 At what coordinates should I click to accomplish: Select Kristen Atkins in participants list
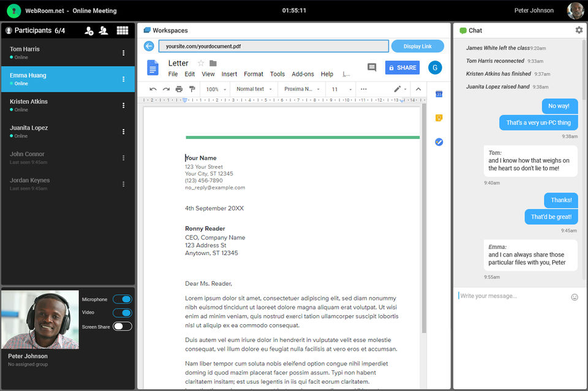tap(68, 105)
